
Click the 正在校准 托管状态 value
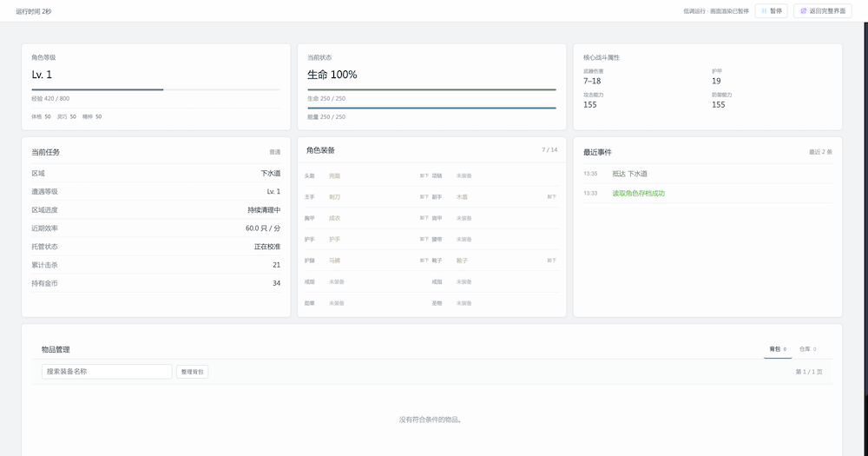pos(267,247)
